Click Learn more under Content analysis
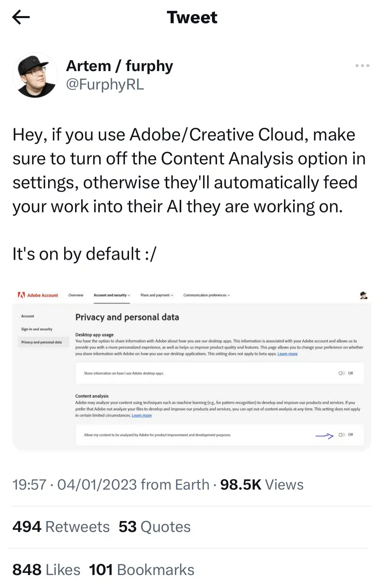This screenshot has width=384, height=588. [x=142, y=415]
